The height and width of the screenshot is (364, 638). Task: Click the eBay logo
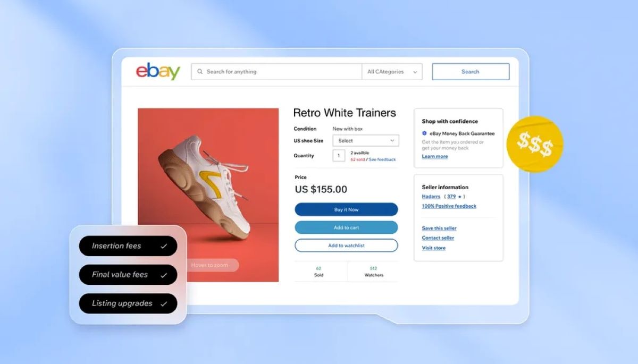pos(158,72)
